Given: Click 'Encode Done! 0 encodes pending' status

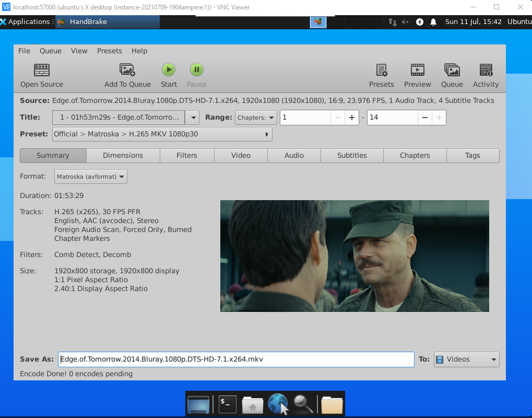Looking at the screenshot, I should [x=76, y=374].
